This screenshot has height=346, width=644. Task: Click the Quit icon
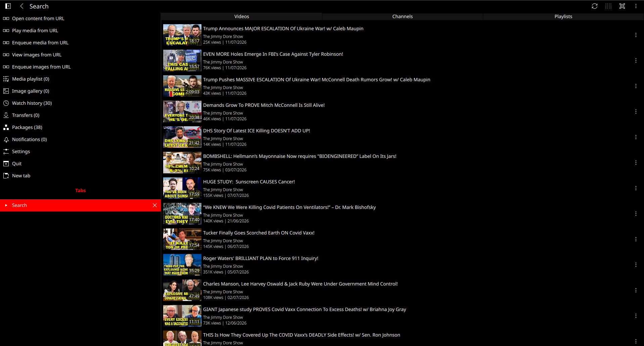(6, 164)
